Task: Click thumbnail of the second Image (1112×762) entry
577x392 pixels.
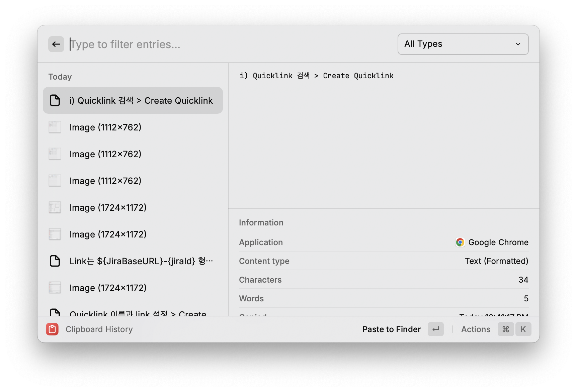Action: pyautogui.click(x=55, y=154)
